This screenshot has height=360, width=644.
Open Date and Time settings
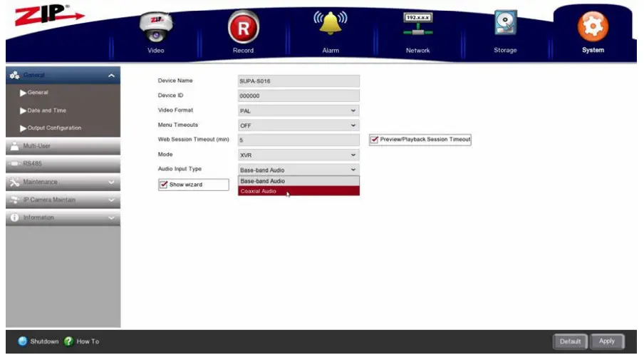click(46, 110)
